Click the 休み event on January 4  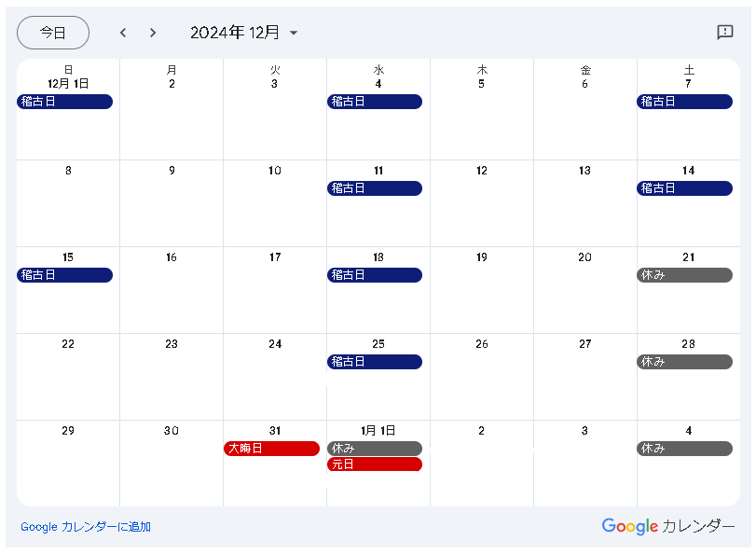pos(684,449)
